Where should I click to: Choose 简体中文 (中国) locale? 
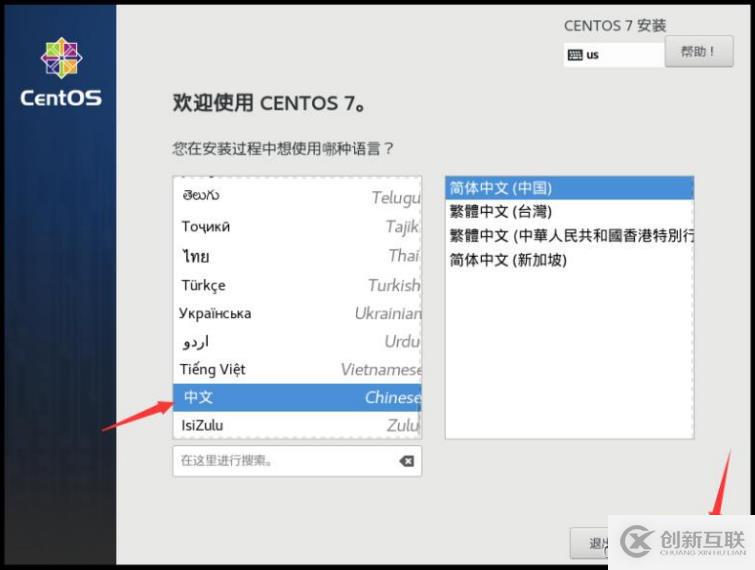click(x=570, y=188)
